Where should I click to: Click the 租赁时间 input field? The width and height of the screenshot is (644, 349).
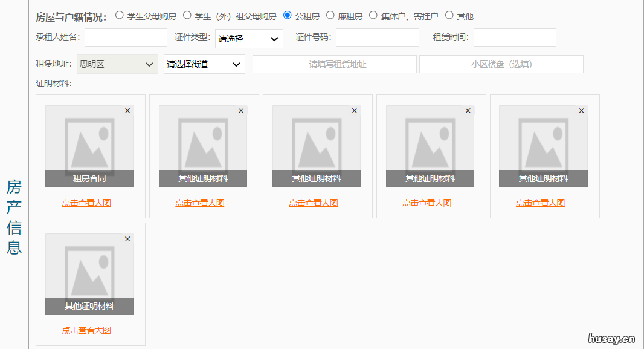(515, 37)
